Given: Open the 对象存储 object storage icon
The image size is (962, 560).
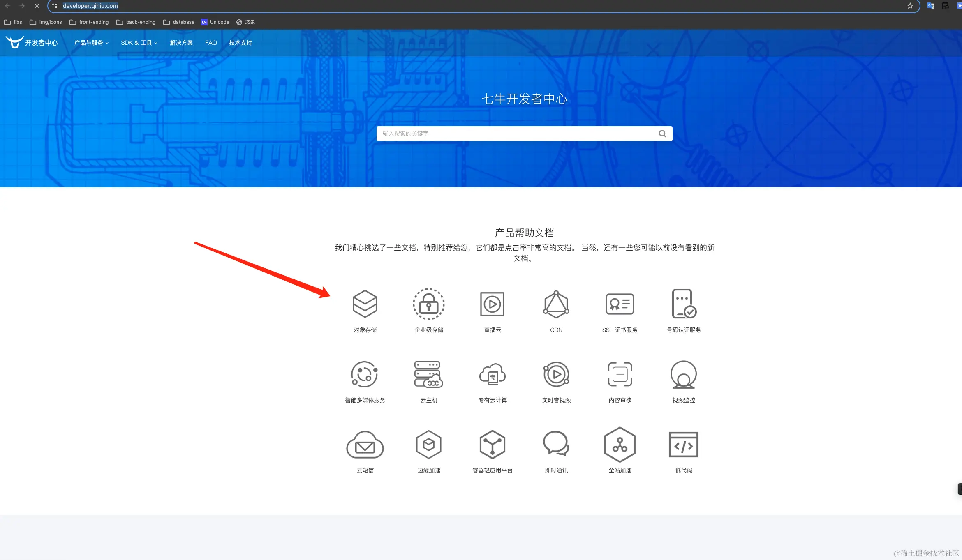Looking at the screenshot, I should (x=365, y=304).
